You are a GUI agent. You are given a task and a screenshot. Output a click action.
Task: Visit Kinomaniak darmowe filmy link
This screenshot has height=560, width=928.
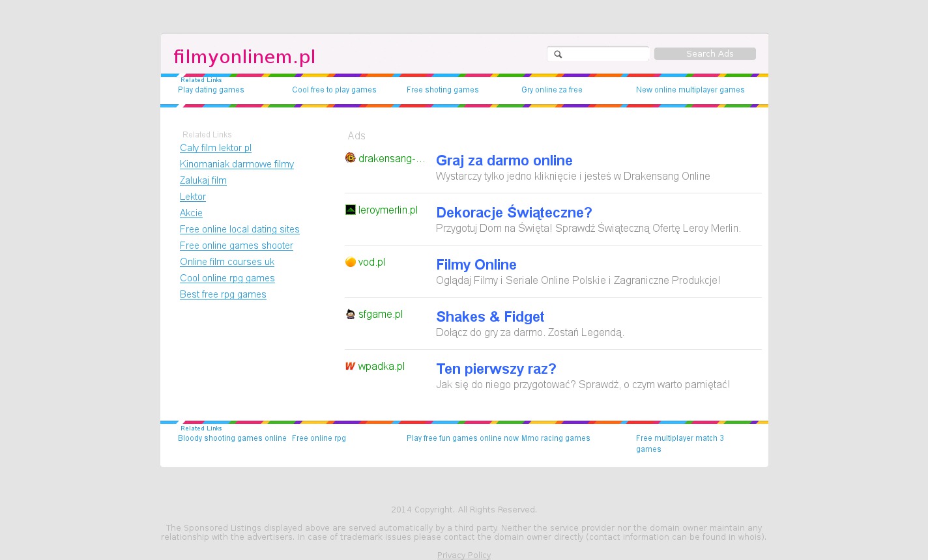click(237, 164)
